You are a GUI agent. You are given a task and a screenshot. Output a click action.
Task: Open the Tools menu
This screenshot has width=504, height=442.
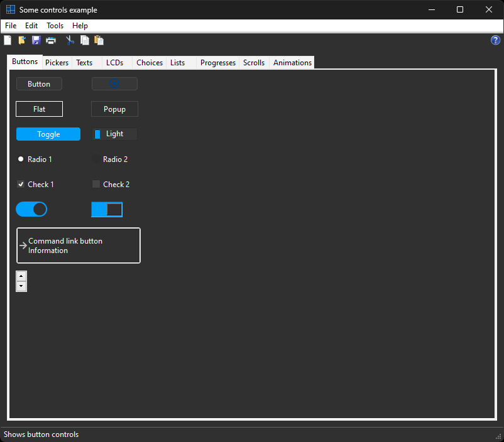coord(55,26)
